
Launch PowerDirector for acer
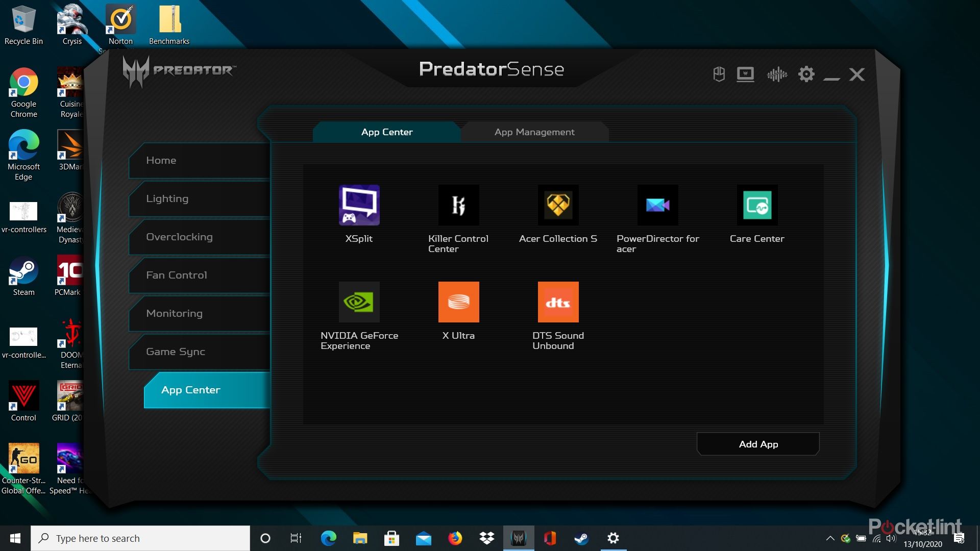click(657, 205)
